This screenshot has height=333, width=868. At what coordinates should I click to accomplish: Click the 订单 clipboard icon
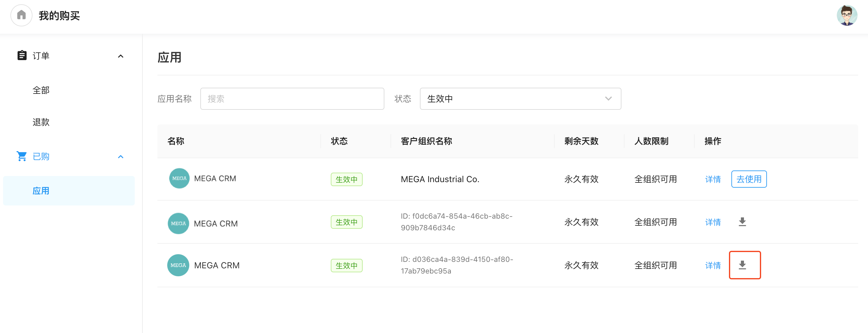[22, 55]
